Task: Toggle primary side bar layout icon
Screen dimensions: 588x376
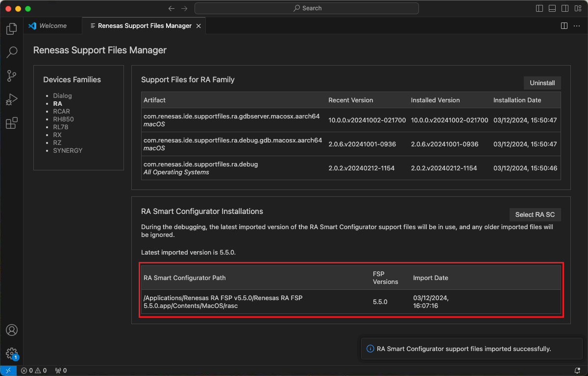Action: click(x=539, y=8)
